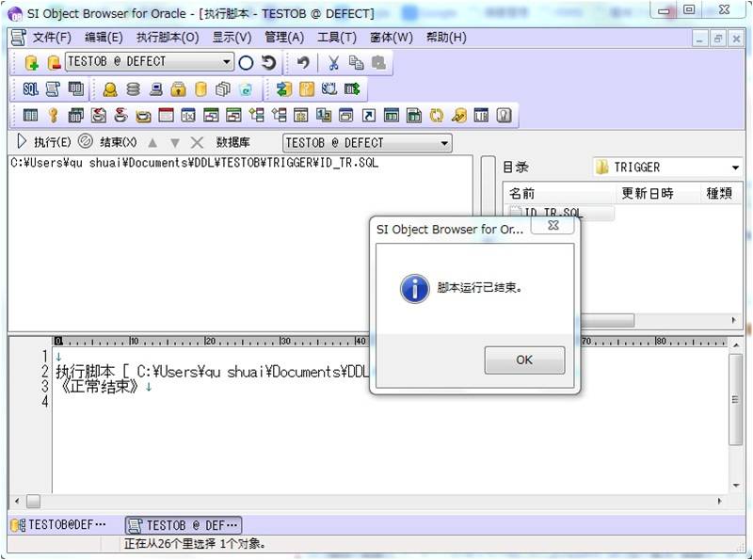This screenshot has width=753, height=560.
Task: Click the padlock lock info icon
Action: (x=178, y=89)
